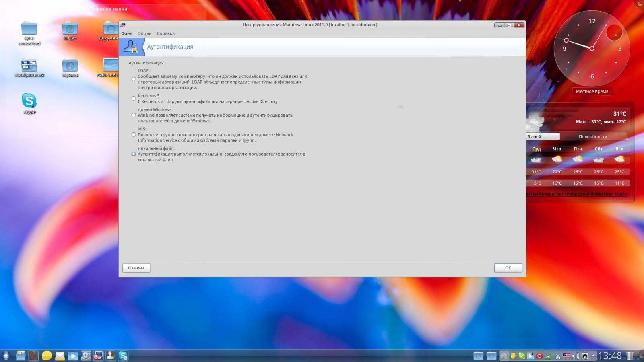
Task: Open the Видео desktop folder
Action: click(x=70, y=31)
